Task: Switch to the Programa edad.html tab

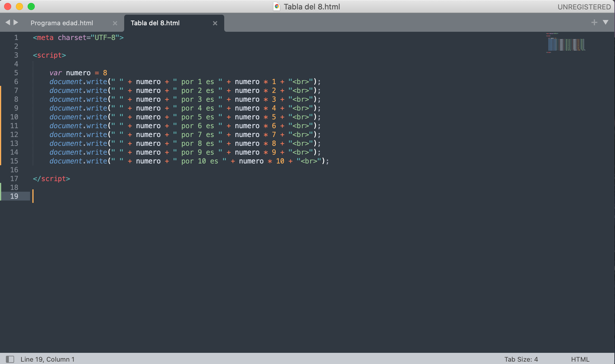Action: click(62, 23)
